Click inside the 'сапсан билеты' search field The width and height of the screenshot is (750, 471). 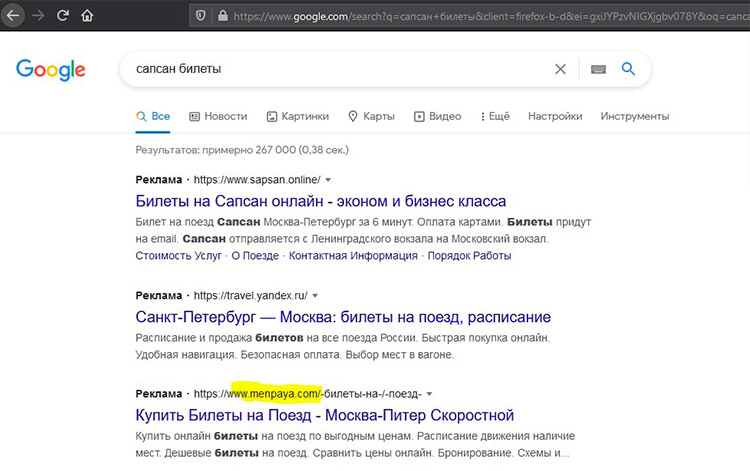point(330,69)
